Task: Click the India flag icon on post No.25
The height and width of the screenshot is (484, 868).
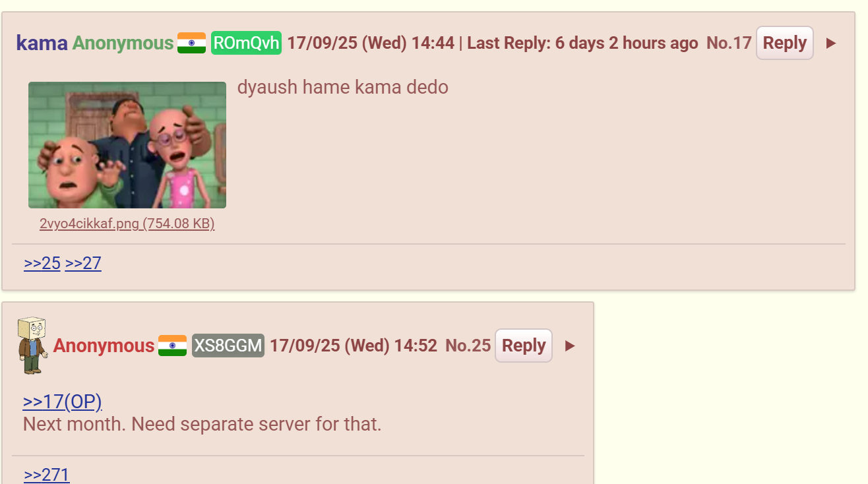Action: 172,346
